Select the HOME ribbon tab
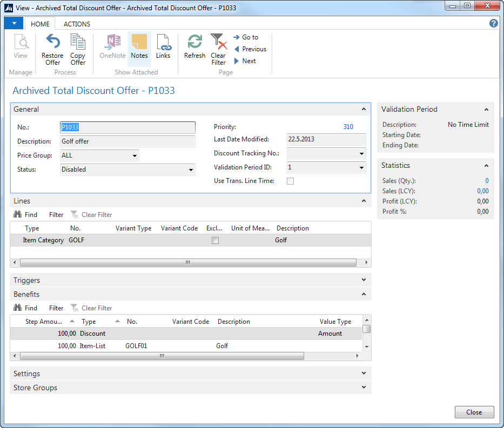Image resolution: width=504 pixels, height=428 pixels. (40, 24)
